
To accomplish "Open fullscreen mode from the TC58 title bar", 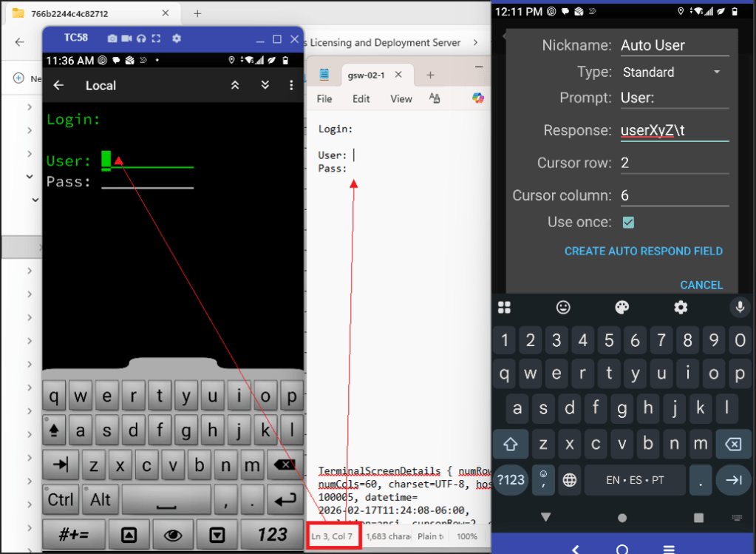I will 156,38.
